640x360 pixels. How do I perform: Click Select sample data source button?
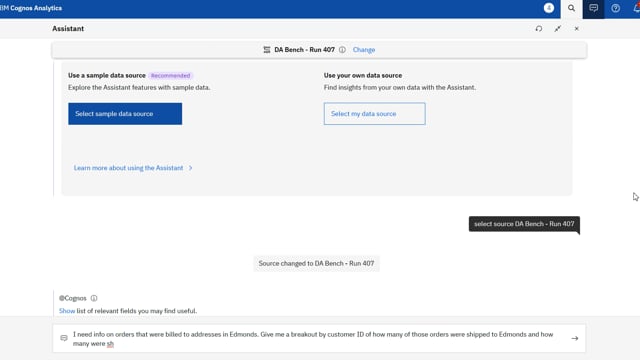tap(125, 114)
